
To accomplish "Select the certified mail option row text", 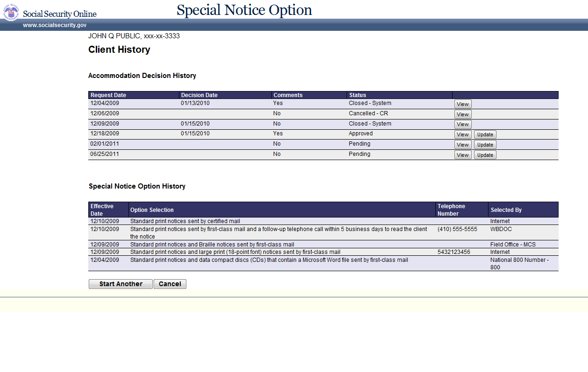I will 185,221.
